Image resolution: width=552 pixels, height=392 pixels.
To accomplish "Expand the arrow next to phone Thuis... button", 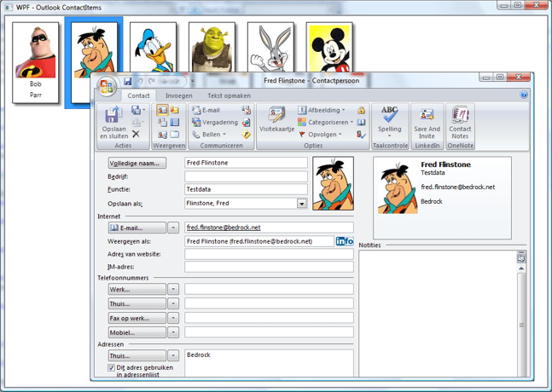I will coord(173,303).
